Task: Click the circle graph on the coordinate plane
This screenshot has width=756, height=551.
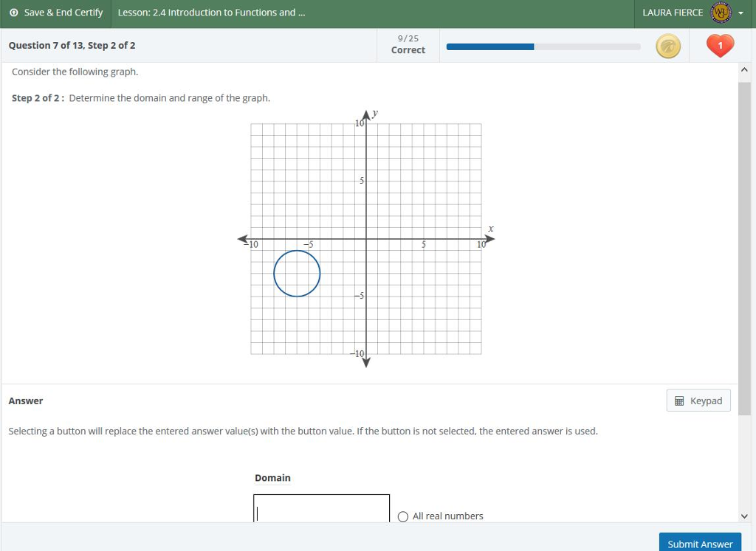Action: tap(297, 274)
